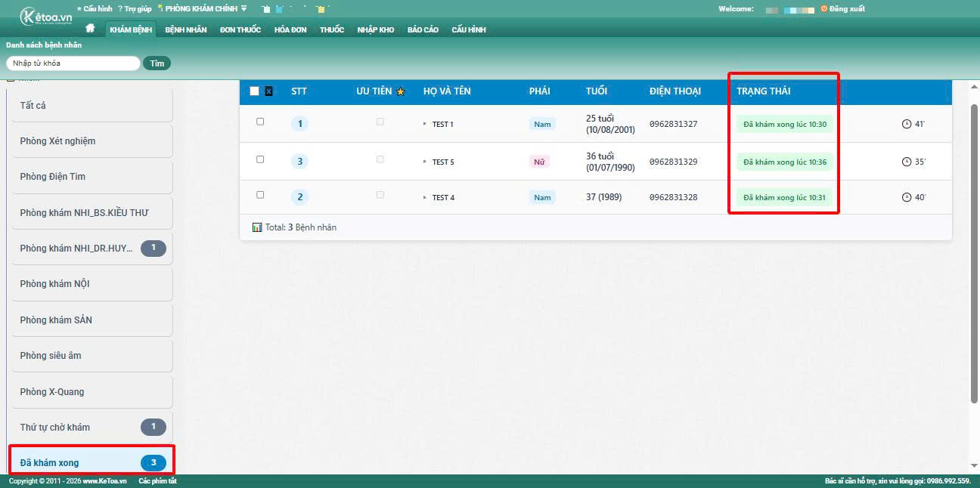Screen dimensions: 980x488
Task: Open the PHÒNG KHÁM CHÍNH clinic dropdown
Action: (202, 9)
